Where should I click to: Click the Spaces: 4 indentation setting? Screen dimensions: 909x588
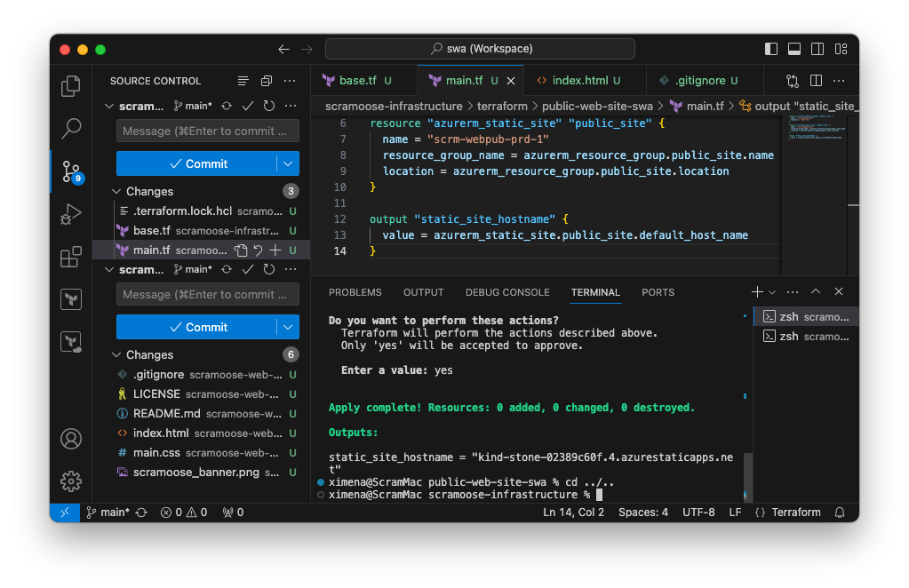pyautogui.click(x=643, y=513)
